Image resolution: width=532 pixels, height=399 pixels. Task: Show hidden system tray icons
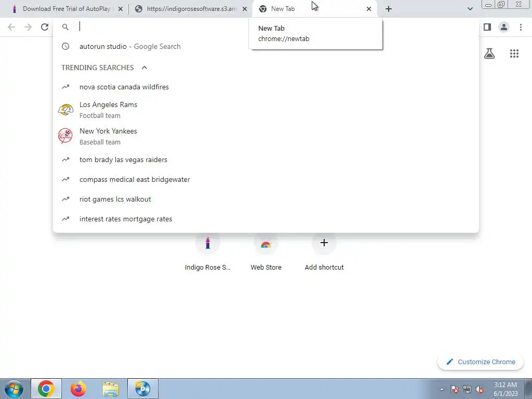[x=442, y=389]
